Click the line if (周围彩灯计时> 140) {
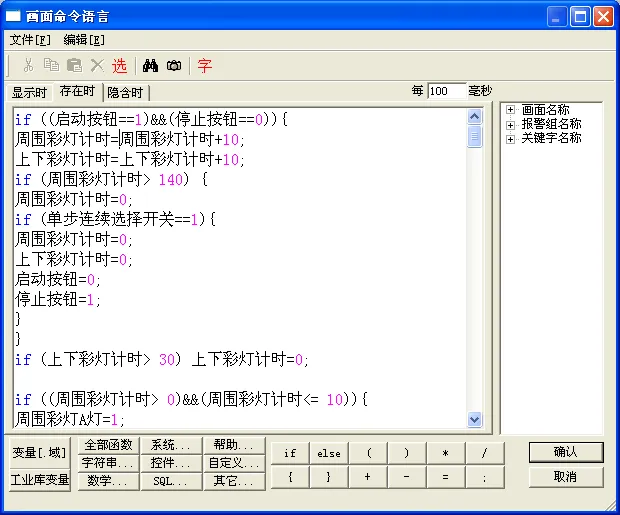Screen dimensions: 620x515 [111, 180]
